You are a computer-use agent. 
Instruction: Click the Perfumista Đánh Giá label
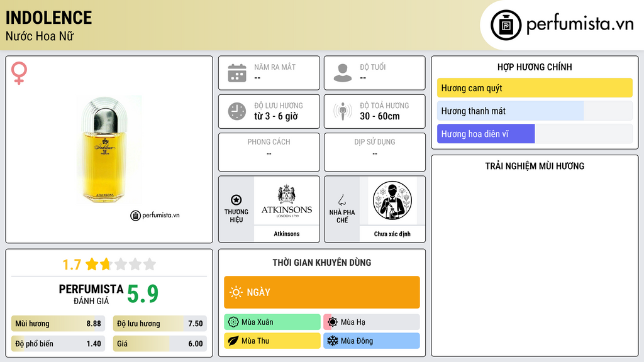91,295
